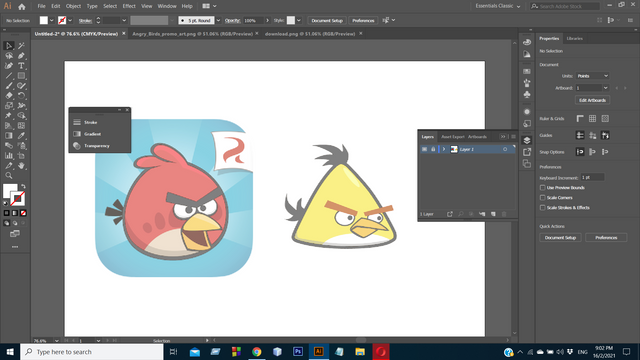640x360 pixels.
Task: Open the Effect menu
Action: coord(129,6)
